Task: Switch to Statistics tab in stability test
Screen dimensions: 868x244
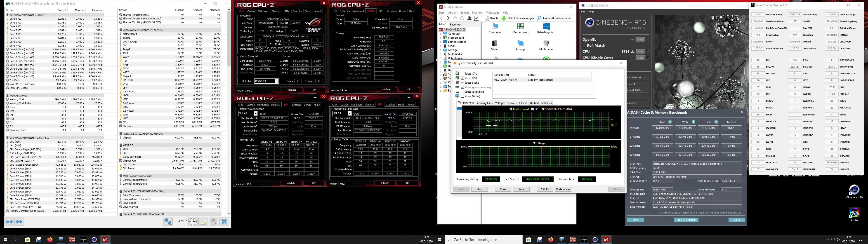Action: coord(546,103)
